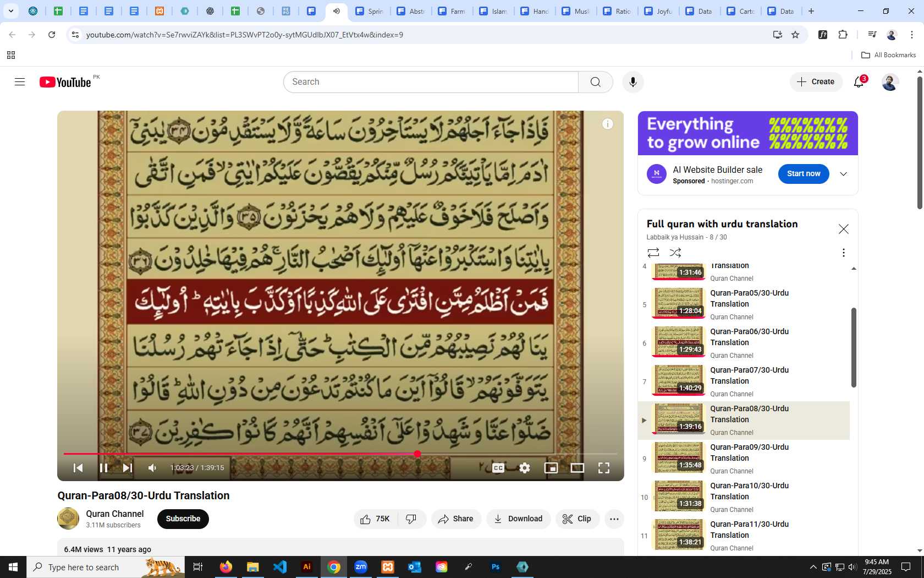
Task: Switch to miniplayer mode
Action: [x=551, y=468]
